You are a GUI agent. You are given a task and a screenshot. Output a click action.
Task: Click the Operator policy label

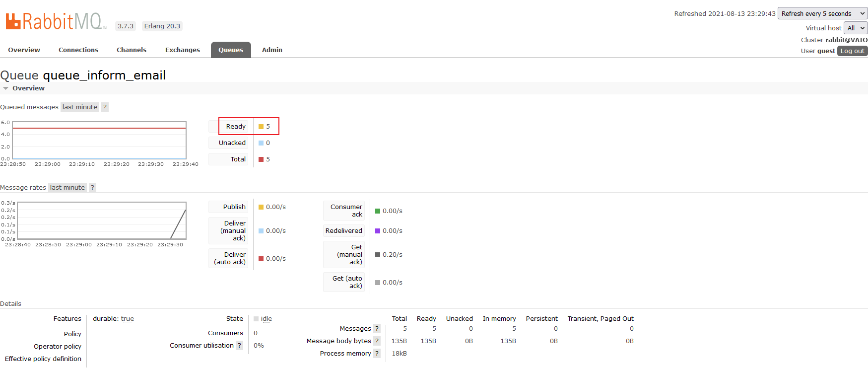coord(58,346)
